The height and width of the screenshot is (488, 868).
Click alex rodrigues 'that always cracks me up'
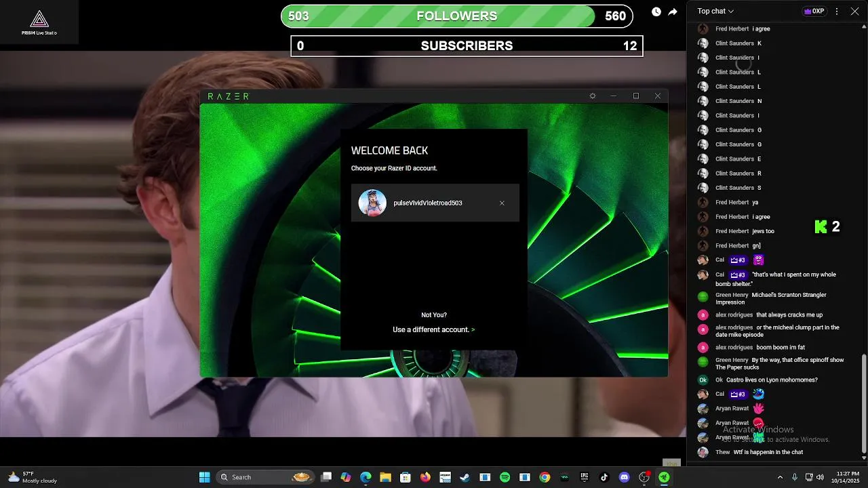point(789,314)
